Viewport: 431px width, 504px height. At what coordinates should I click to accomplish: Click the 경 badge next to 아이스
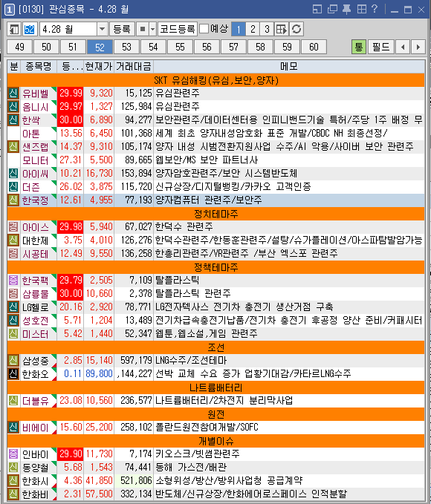[13, 227]
